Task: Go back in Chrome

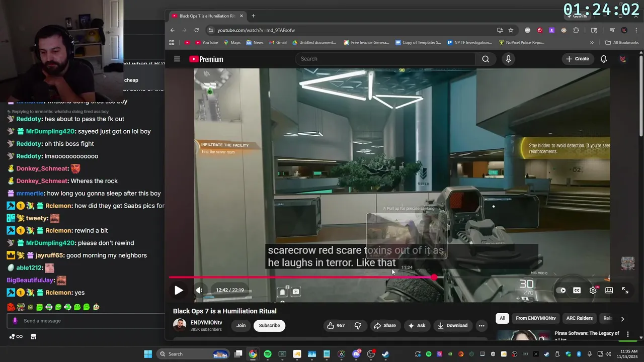Action: [172, 30]
